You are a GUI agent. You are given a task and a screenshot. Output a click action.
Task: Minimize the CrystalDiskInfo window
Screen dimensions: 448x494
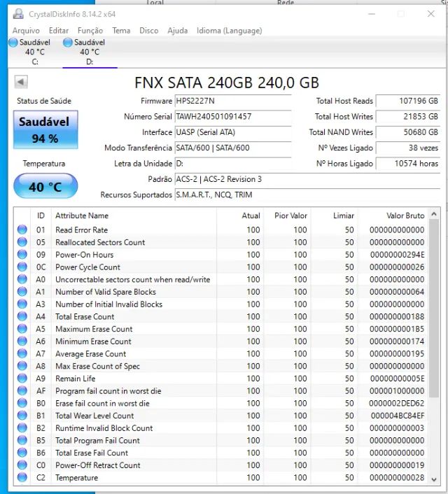pos(372,14)
